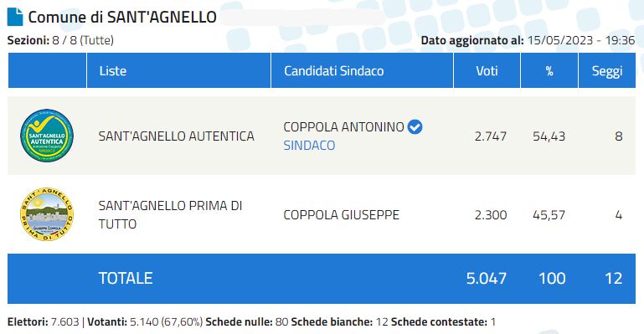Click the Voti column header
644x334 pixels.
[487, 70]
